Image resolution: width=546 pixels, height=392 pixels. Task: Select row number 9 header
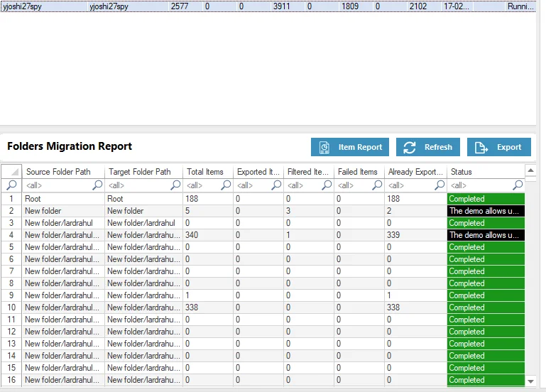11,295
